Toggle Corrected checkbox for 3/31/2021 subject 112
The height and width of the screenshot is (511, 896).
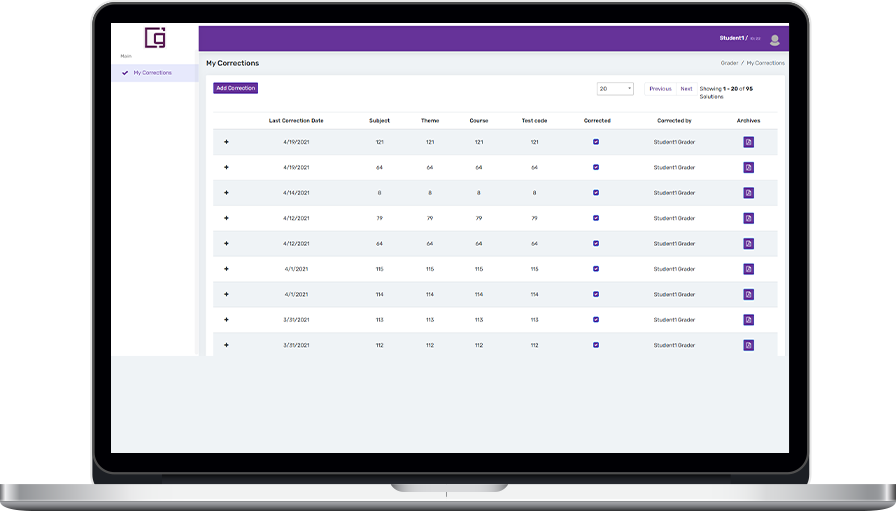pos(596,345)
